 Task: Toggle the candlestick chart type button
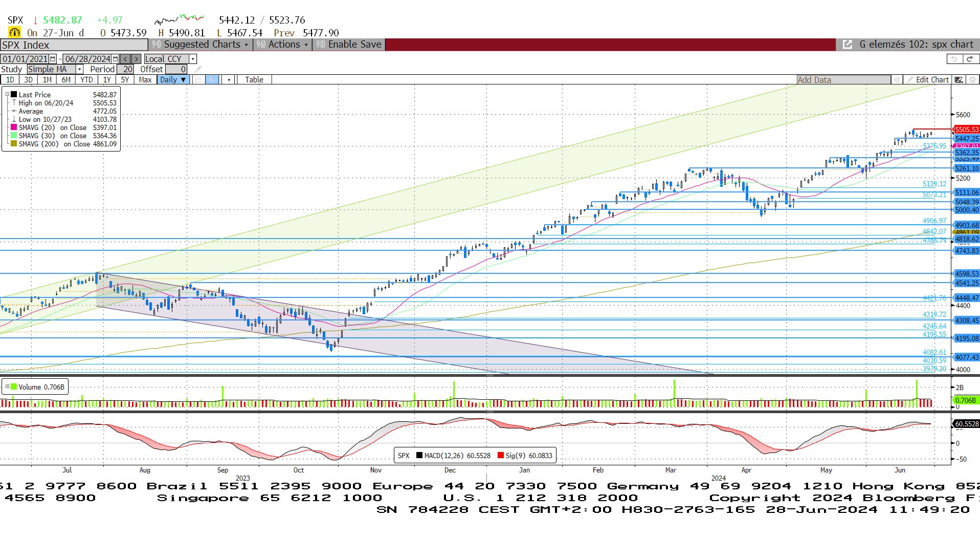tap(212, 80)
